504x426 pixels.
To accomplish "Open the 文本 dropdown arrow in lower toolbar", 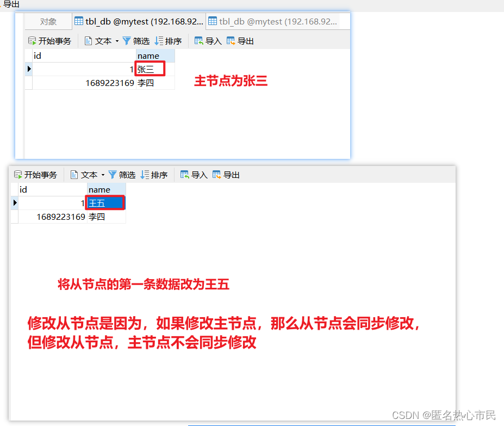I will [103, 175].
